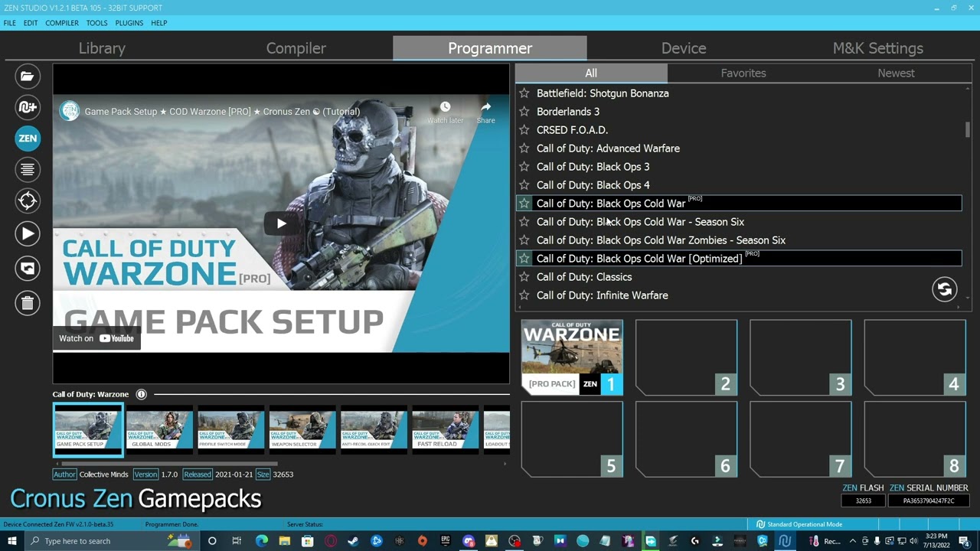The height and width of the screenshot is (551, 980).
Task: Click the trash can icon in sidebar
Action: click(27, 303)
